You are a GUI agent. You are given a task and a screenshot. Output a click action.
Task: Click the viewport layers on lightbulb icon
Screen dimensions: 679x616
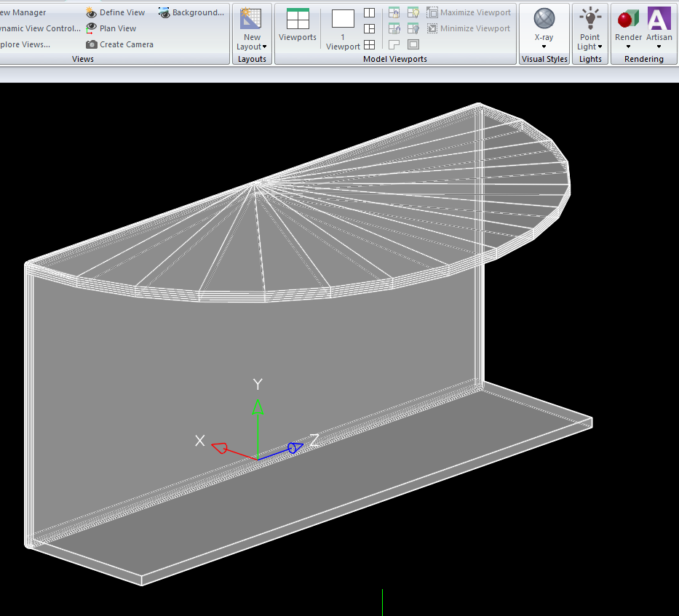point(413,12)
